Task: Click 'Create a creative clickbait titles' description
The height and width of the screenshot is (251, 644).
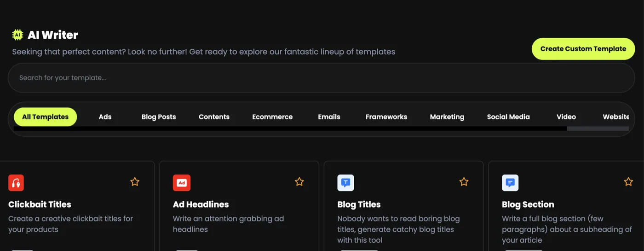Action: point(70,224)
